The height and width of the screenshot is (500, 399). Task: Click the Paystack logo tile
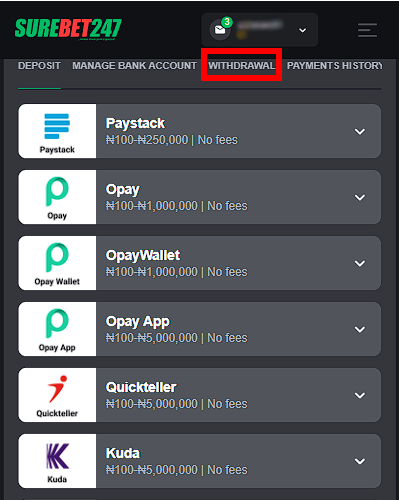[x=57, y=131]
